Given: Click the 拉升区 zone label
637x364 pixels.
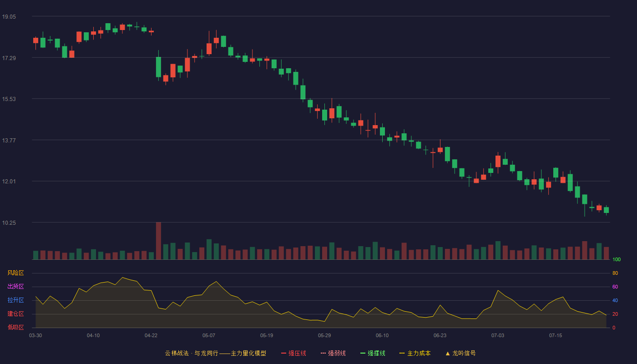Looking at the screenshot, I should point(15,300).
